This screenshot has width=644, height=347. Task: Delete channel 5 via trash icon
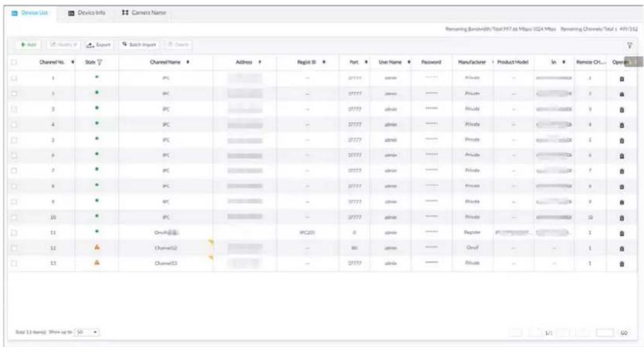[x=622, y=140]
